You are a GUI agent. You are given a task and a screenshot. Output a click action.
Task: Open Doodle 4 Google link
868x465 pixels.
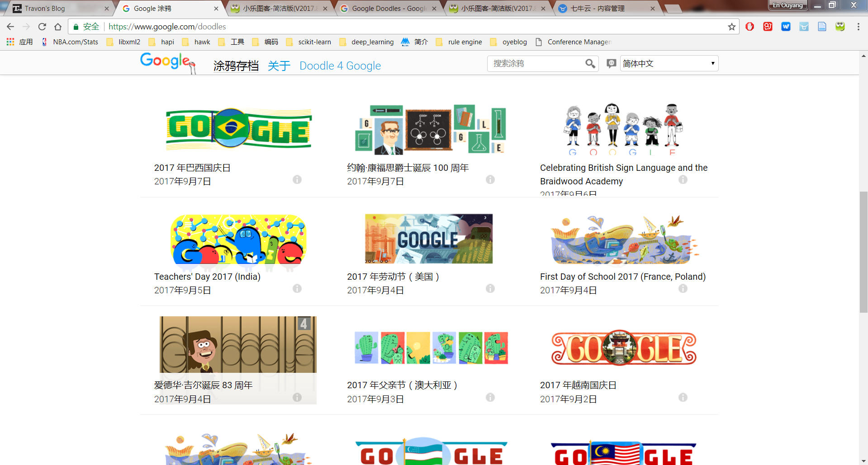point(340,66)
